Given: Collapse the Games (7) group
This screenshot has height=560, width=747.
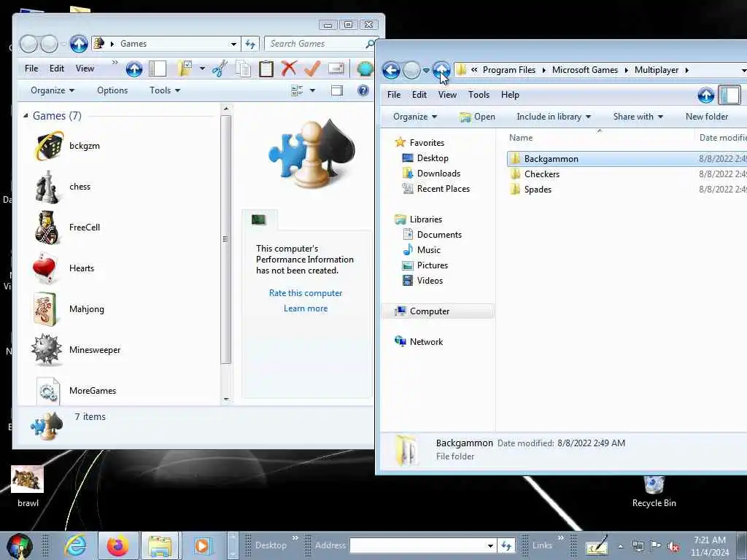Looking at the screenshot, I should pos(26,116).
